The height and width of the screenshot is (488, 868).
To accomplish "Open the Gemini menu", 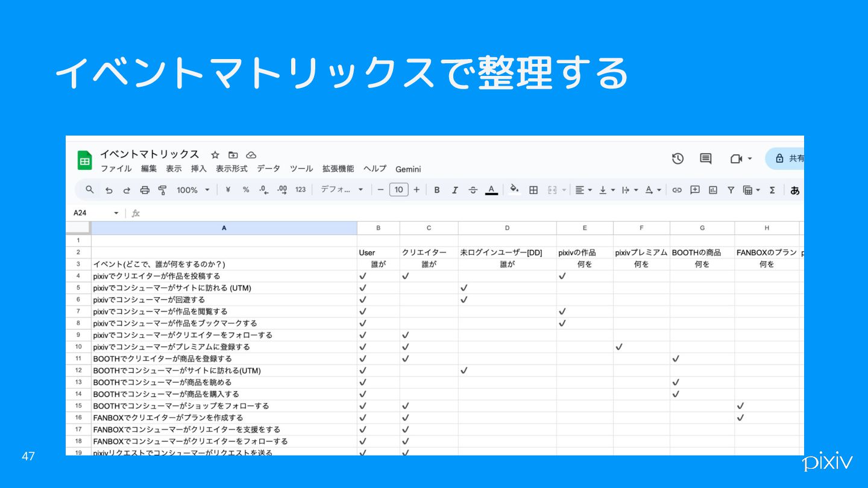I will [x=408, y=169].
